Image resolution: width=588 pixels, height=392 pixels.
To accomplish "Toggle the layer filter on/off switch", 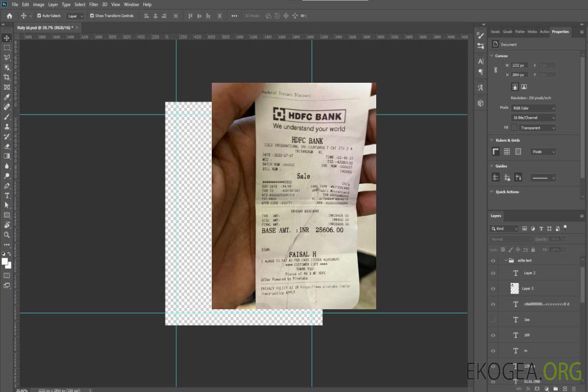I will 565,228.
